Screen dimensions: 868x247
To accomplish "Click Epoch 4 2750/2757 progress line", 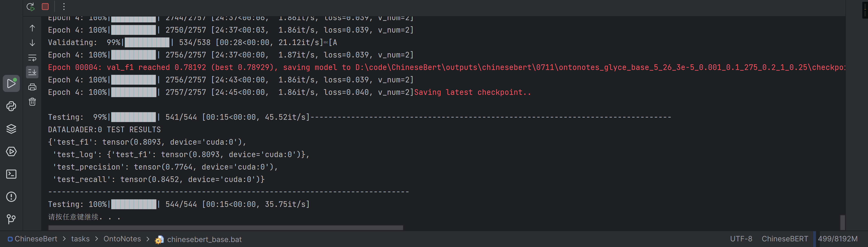I will tap(231, 30).
